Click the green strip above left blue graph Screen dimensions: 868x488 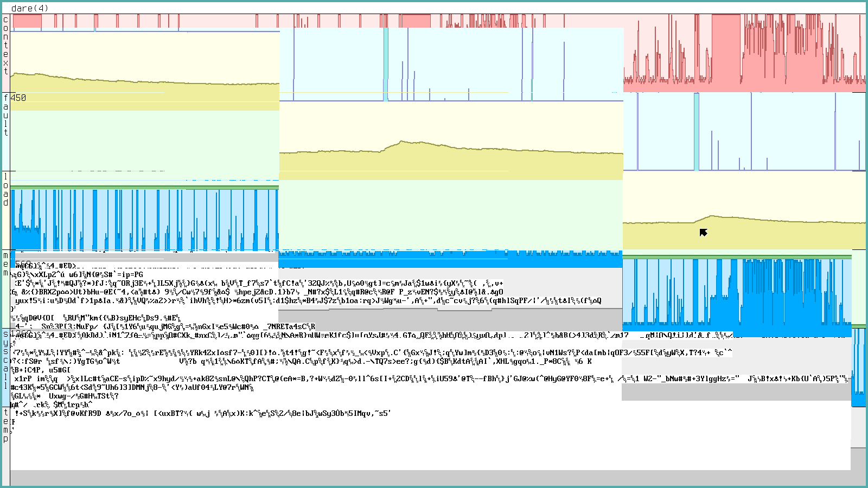[x=144, y=188]
